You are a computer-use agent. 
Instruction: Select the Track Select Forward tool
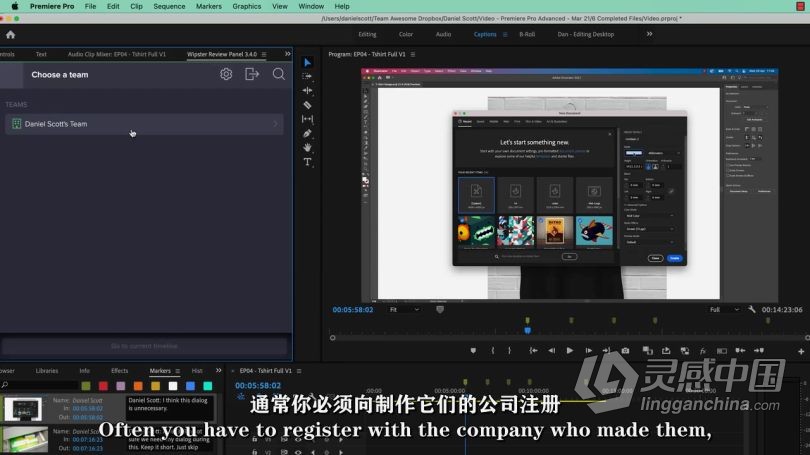click(307, 76)
